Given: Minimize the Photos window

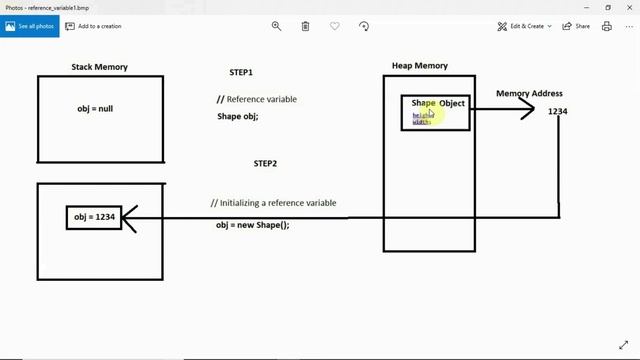Looking at the screenshot, I should [x=587, y=7].
